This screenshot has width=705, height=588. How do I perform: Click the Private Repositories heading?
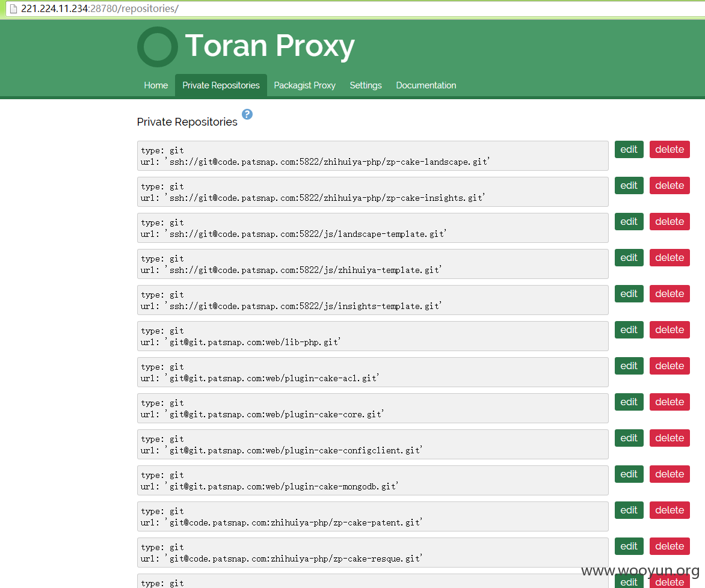[x=187, y=122]
